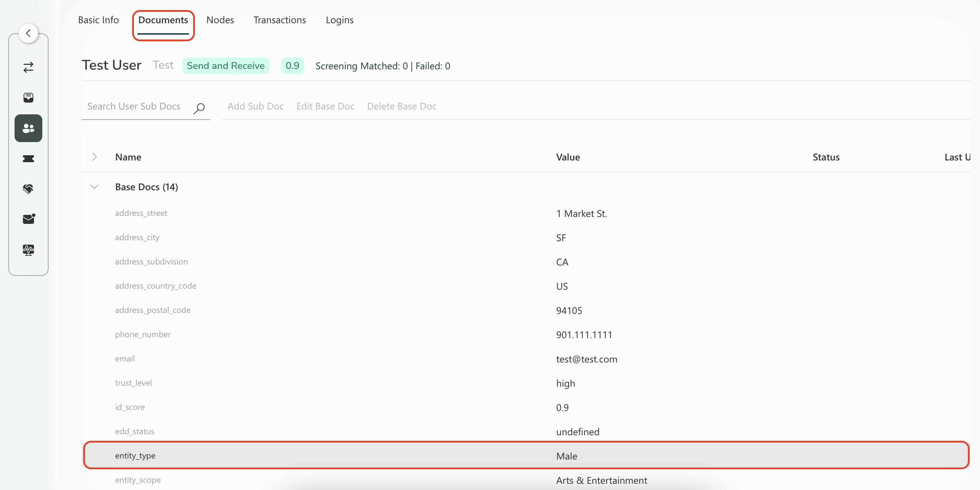Click the value test@test.com
The height and width of the screenshot is (490, 980).
pos(587,359)
